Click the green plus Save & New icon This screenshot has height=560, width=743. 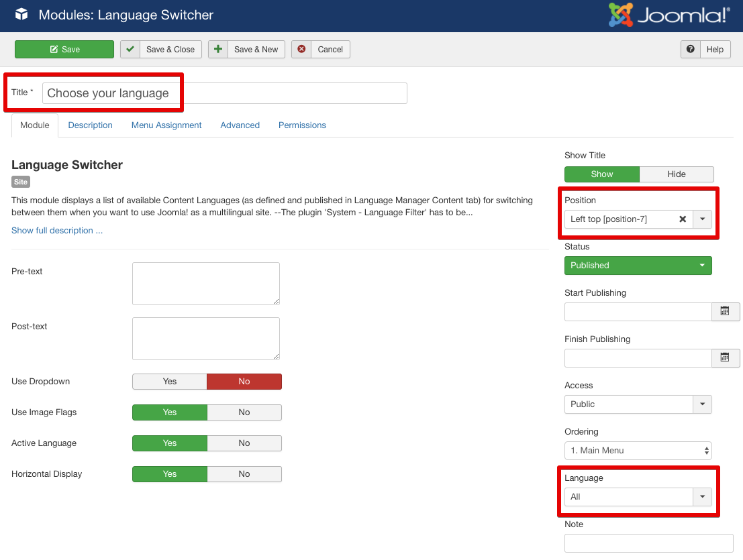[218, 50]
